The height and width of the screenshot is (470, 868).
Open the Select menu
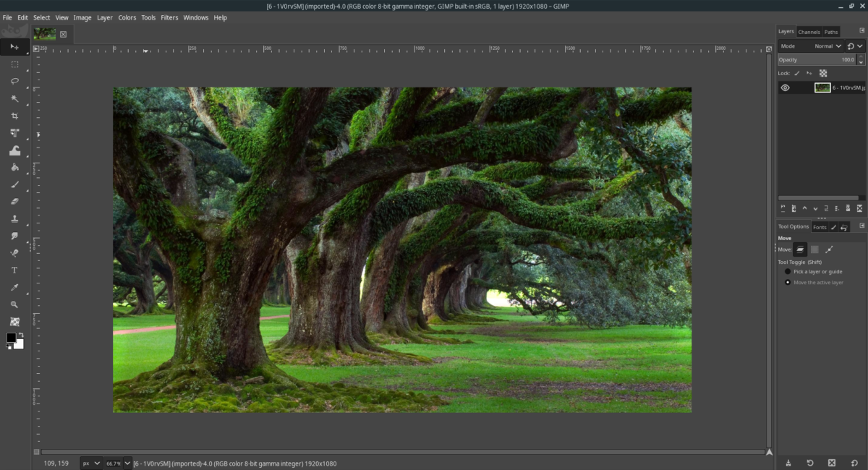42,17
